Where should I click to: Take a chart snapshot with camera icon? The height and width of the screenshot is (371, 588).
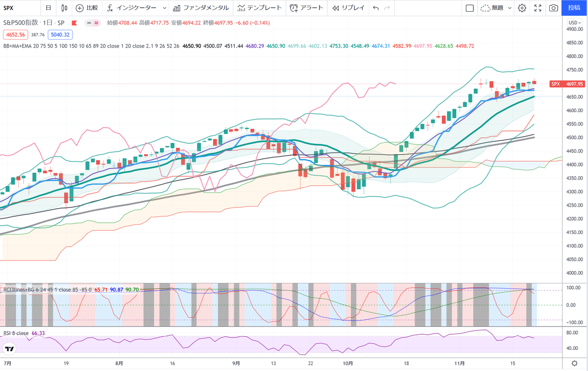click(x=553, y=8)
